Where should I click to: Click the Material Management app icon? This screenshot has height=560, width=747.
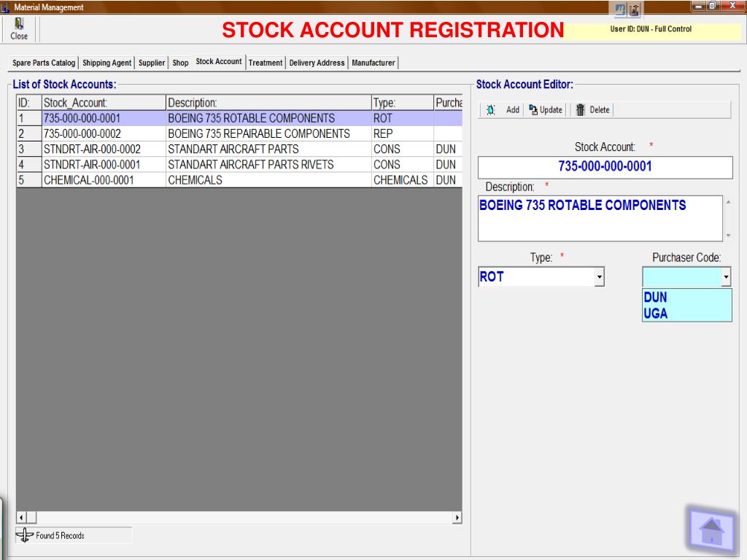[5, 7]
